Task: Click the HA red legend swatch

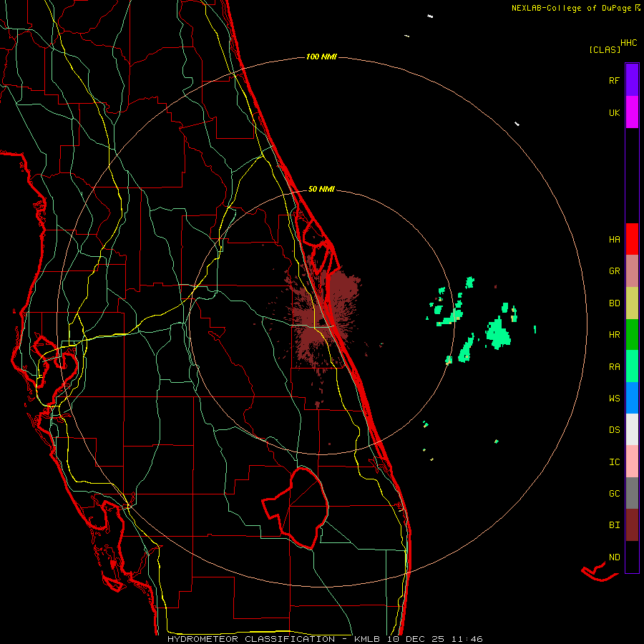Action: pos(632,239)
